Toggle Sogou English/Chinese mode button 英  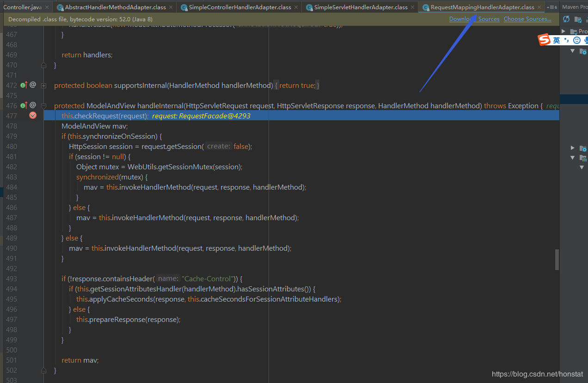tap(557, 40)
